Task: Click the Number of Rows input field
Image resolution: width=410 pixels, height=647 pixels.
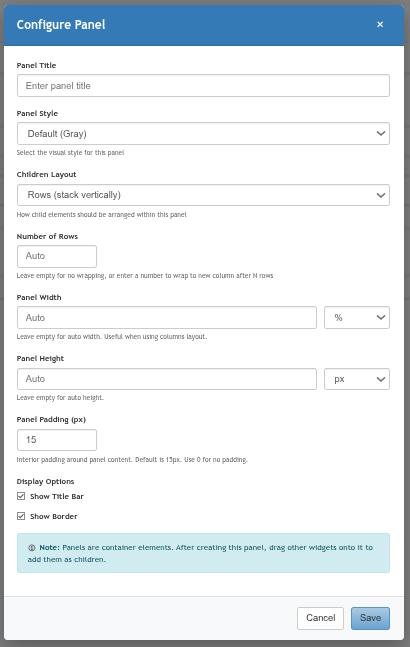Action: [x=57, y=256]
